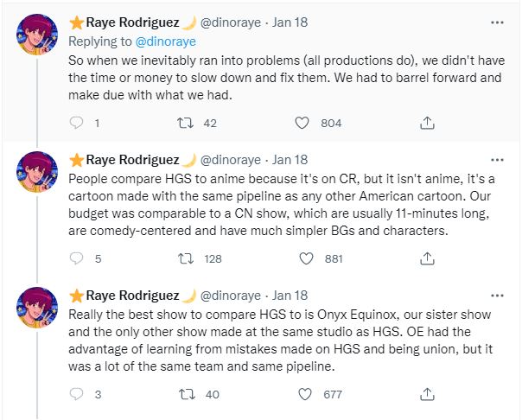
Task: Retweet the tweet with 128 retweets
Action: (x=184, y=258)
